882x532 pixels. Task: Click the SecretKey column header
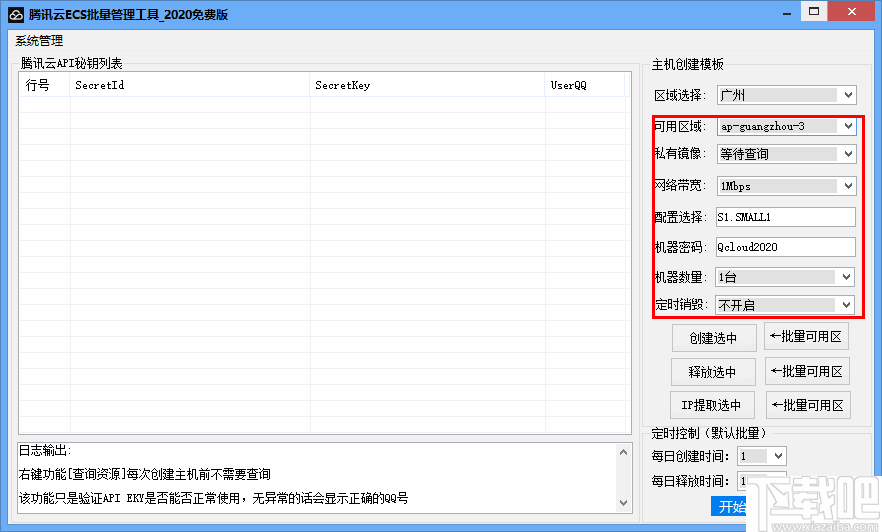pos(427,85)
